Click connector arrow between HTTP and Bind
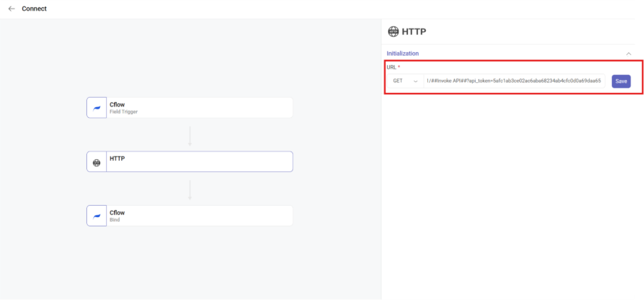The height and width of the screenshot is (300, 644). (x=190, y=189)
